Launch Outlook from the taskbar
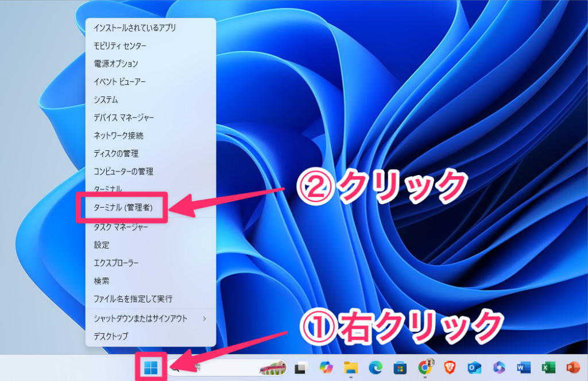 pos(474,368)
